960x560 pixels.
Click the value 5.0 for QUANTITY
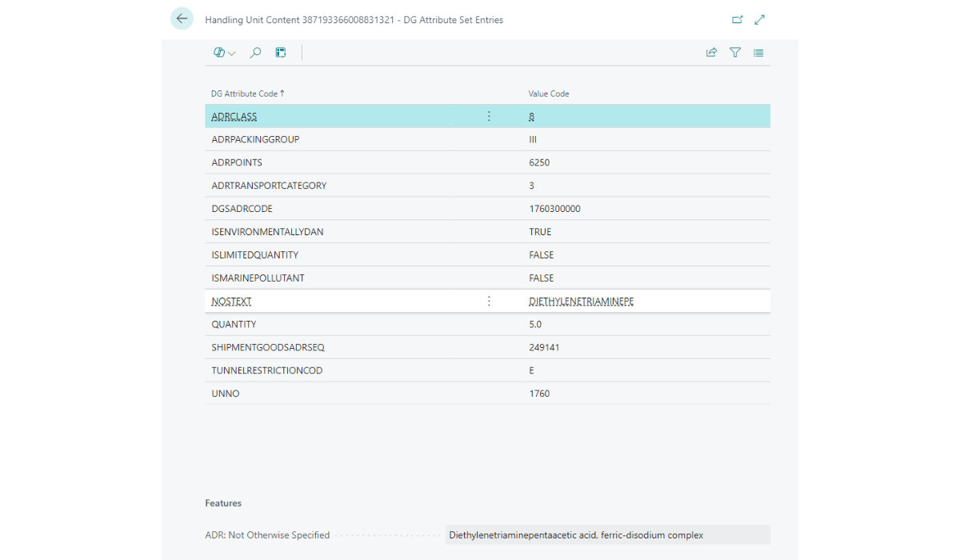coord(535,325)
